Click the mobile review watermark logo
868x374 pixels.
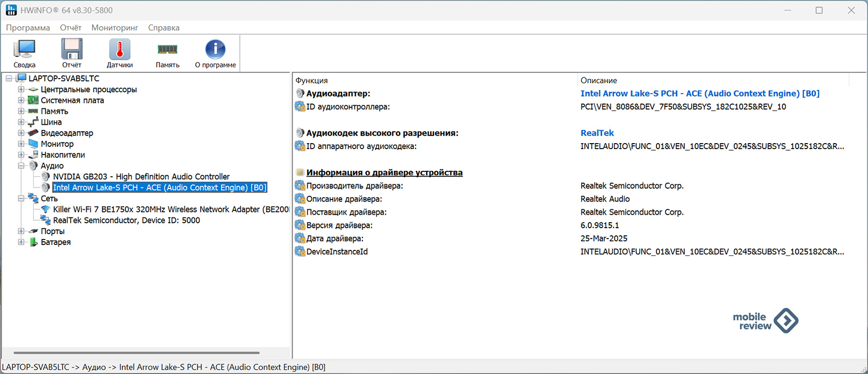pyautogui.click(x=765, y=321)
